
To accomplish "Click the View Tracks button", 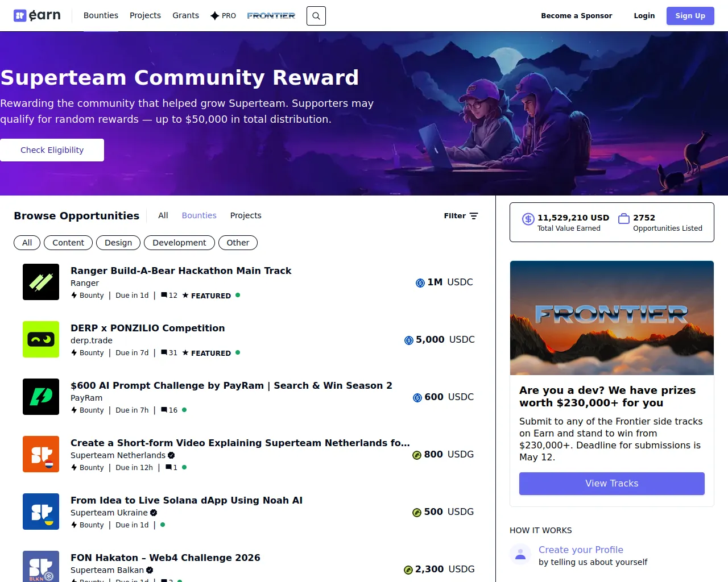I will (612, 484).
